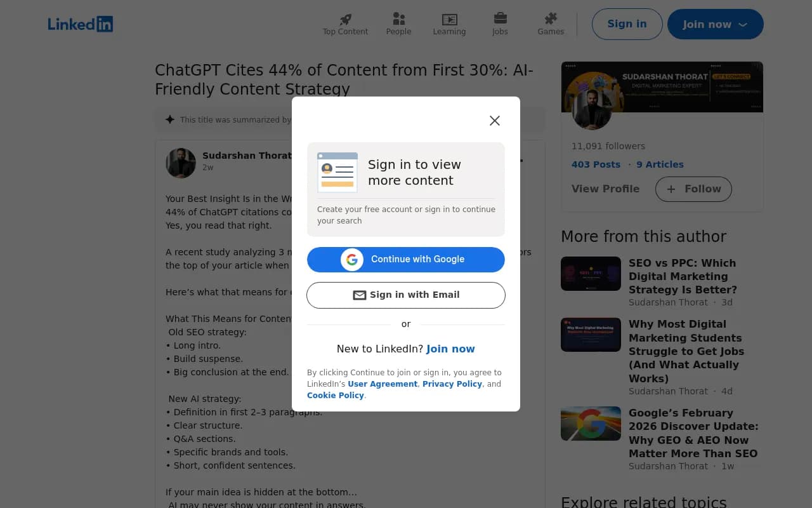Choose Sign in with Email
The height and width of the screenshot is (508, 812).
pyautogui.click(x=406, y=295)
